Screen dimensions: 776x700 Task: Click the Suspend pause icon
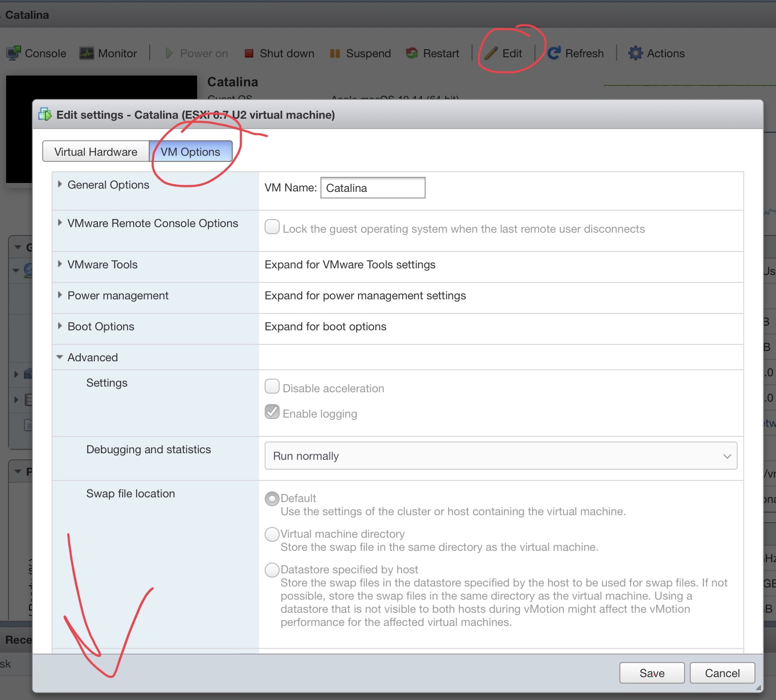tap(335, 53)
